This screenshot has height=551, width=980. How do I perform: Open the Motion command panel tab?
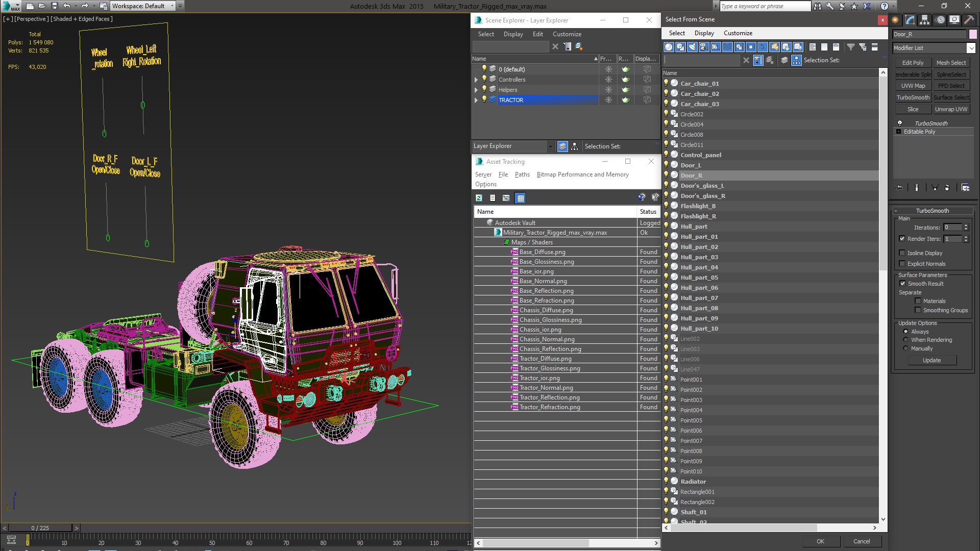(940, 20)
